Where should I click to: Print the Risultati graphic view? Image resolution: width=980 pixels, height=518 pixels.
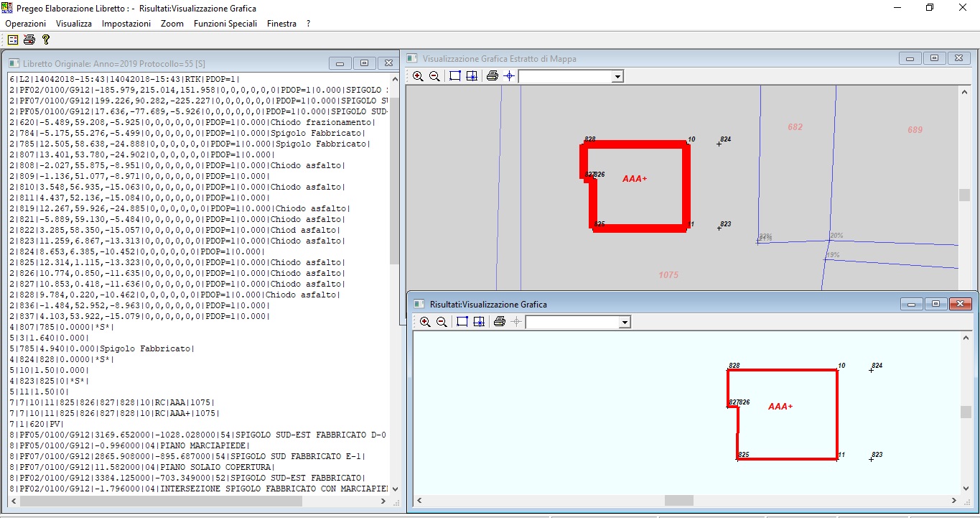[x=500, y=322]
